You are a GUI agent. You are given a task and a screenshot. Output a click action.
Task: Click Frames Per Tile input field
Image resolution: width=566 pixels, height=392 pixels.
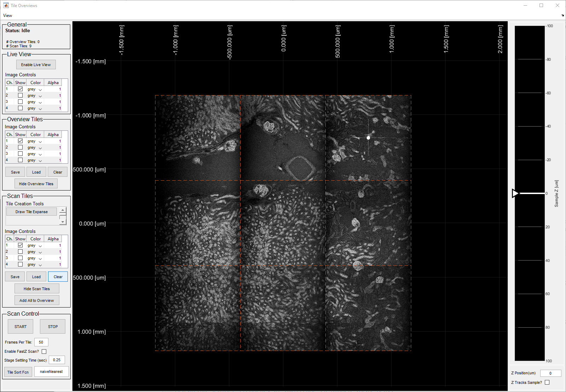41,342
